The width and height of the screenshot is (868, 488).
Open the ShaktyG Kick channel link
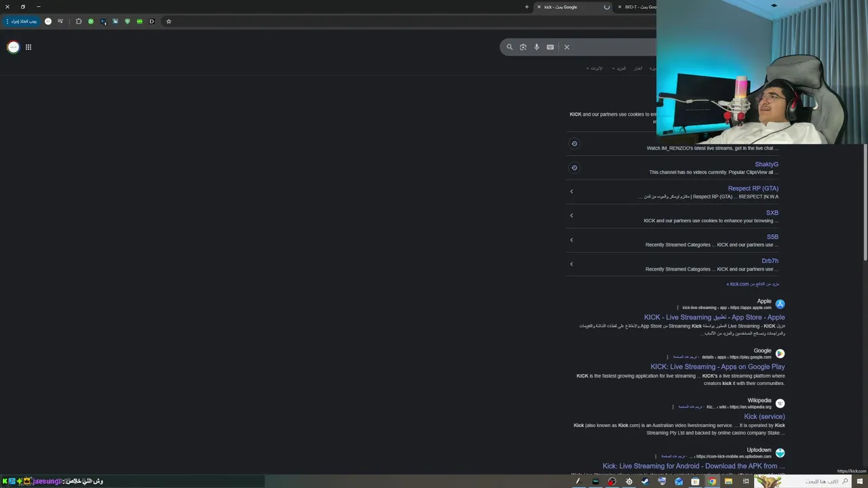coord(766,164)
